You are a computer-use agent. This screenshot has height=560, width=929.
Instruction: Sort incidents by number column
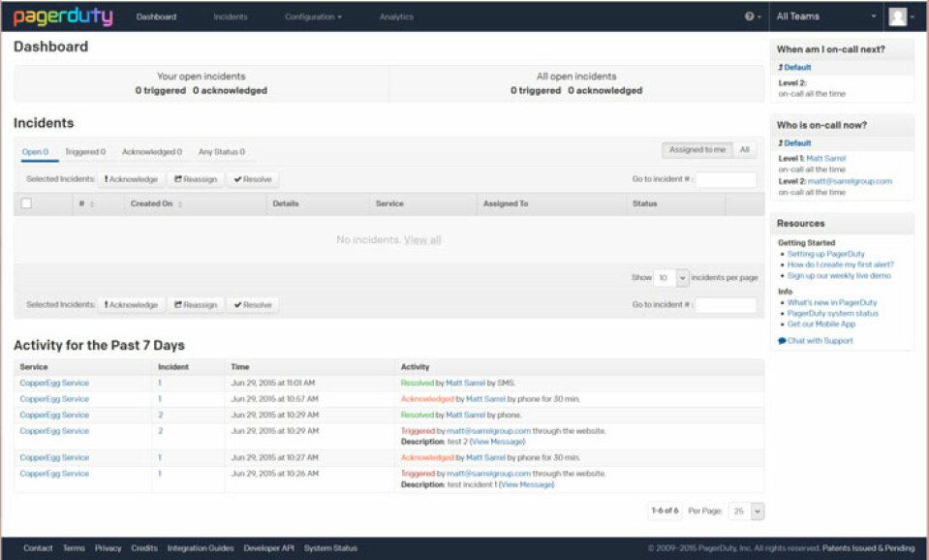click(86, 203)
